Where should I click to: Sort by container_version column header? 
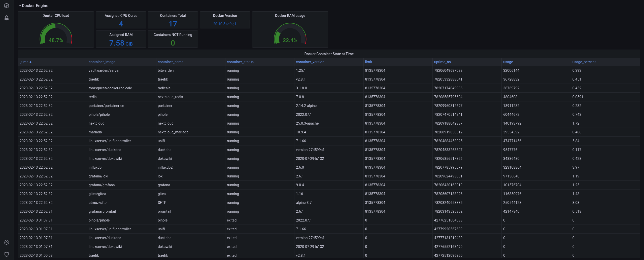(310, 62)
